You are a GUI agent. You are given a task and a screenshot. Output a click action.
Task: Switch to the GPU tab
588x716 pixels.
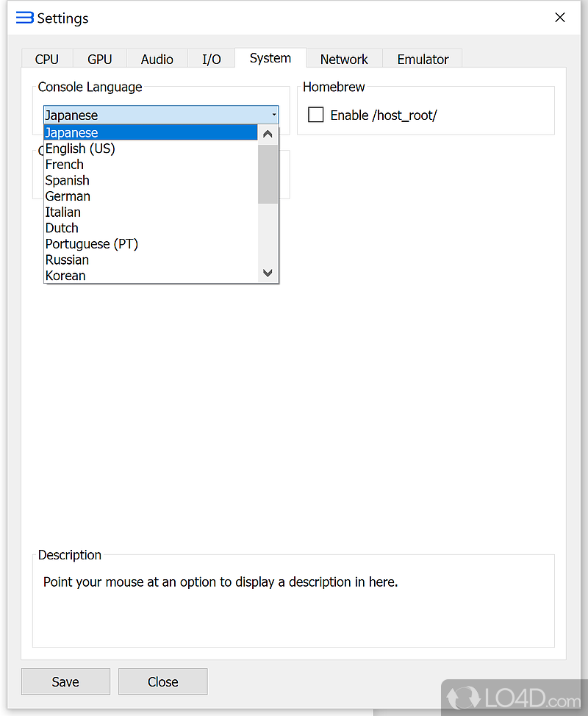(99, 59)
